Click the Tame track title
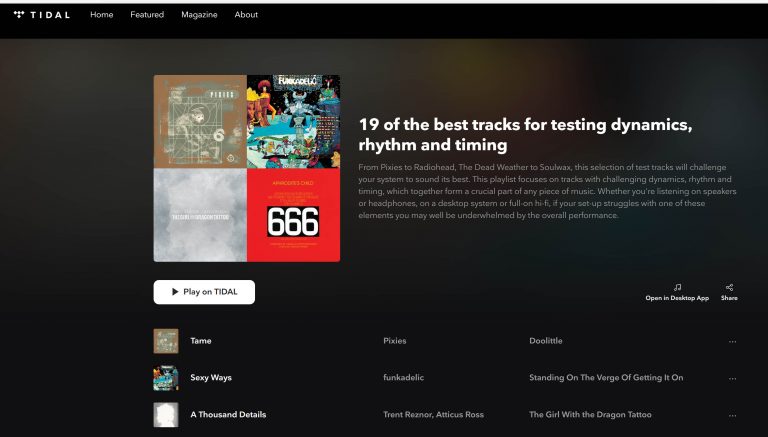 click(201, 341)
